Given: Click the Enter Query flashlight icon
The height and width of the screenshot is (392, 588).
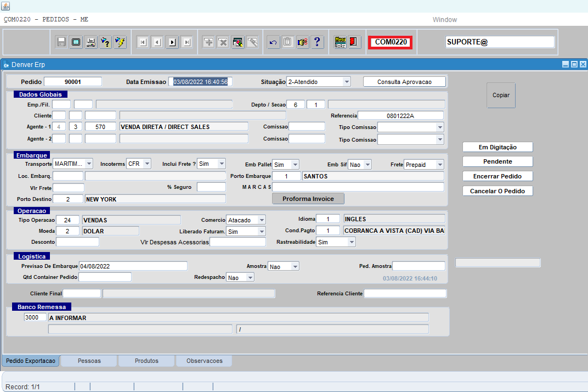Looking at the screenshot, I should [x=105, y=42].
